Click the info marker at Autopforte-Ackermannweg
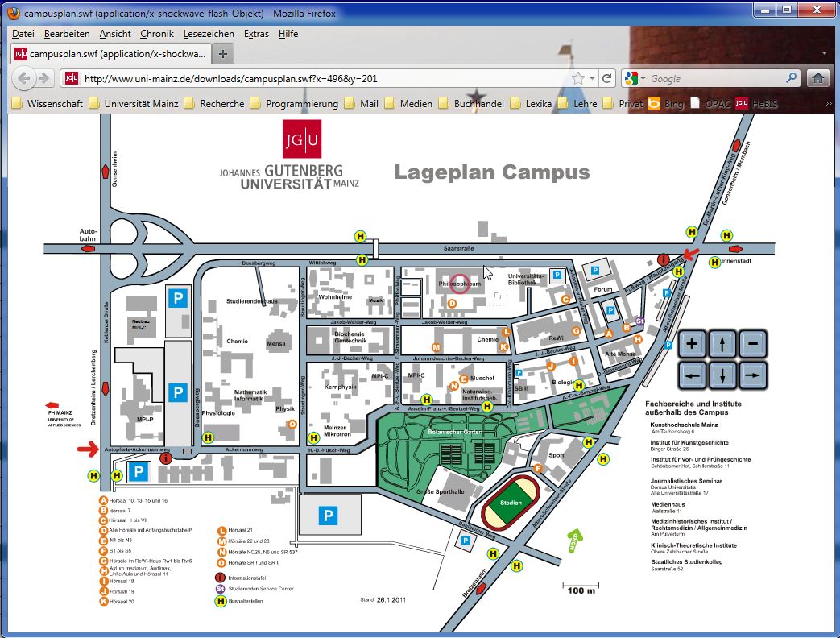Screen dimensions: 840x638 166,458
